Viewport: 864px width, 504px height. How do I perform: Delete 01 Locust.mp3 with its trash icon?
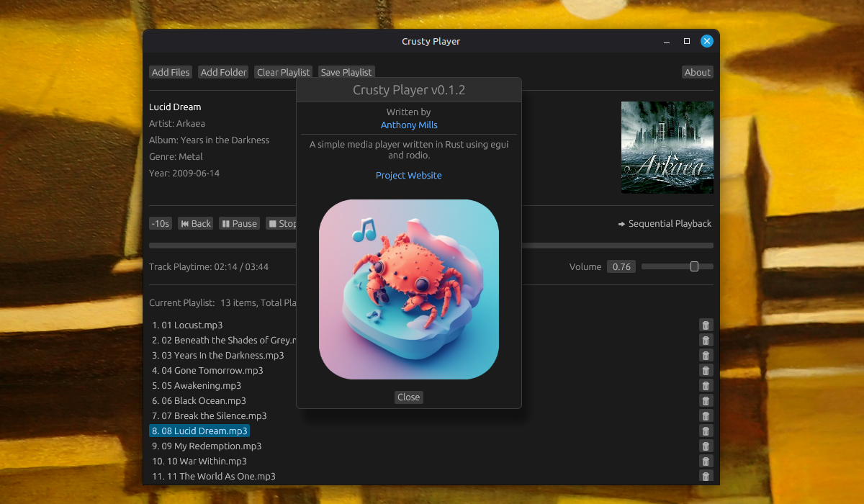(706, 325)
